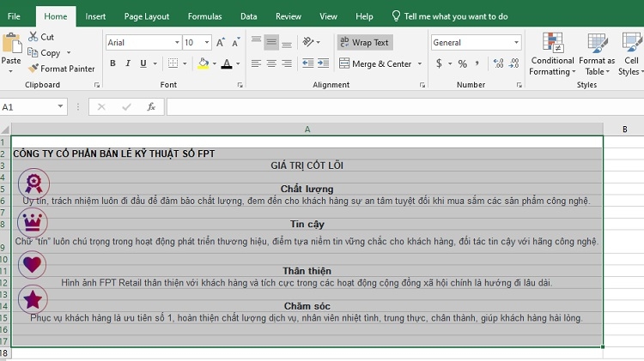The height and width of the screenshot is (361, 644).
Task: Open the font color dropdown arrow
Action: click(238, 63)
